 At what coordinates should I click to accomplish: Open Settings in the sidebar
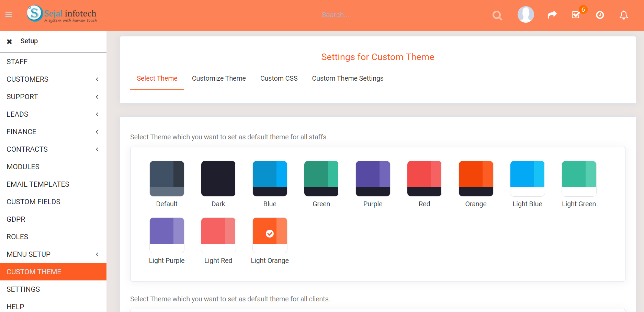pyautogui.click(x=53, y=289)
